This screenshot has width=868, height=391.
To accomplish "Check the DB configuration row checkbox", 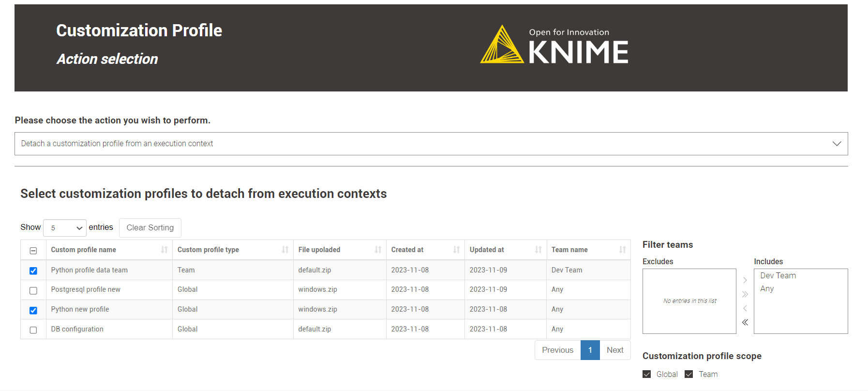I will 33,330.
